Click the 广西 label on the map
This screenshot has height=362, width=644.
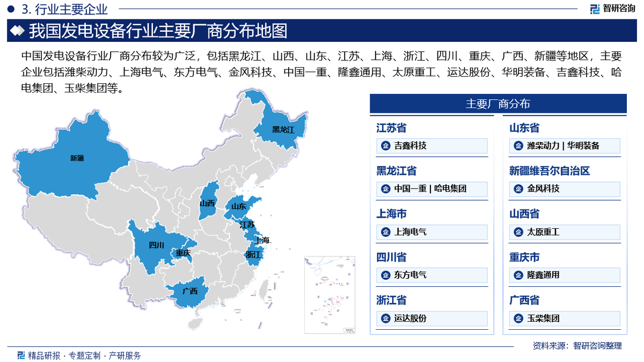[190, 291]
